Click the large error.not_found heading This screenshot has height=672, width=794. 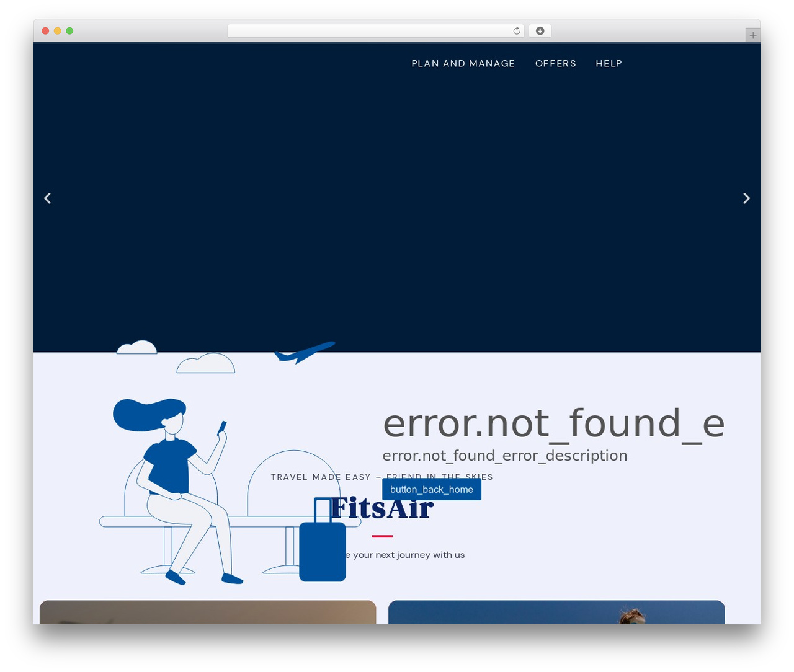click(553, 423)
